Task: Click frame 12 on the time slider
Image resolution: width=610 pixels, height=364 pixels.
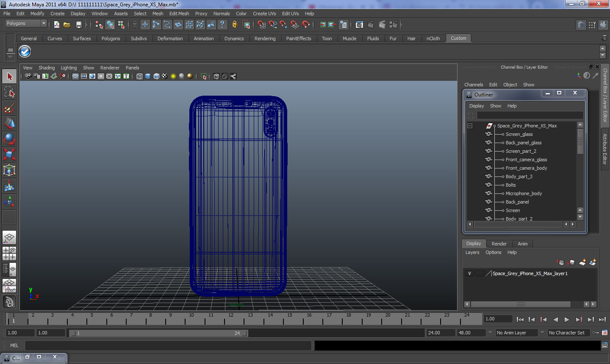Action: [x=231, y=319]
